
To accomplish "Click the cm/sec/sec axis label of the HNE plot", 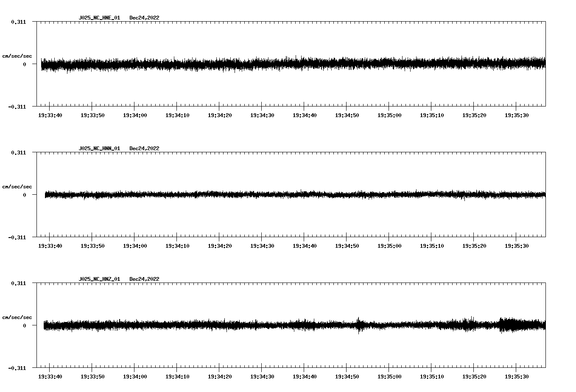I will pyautogui.click(x=17, y=56).
